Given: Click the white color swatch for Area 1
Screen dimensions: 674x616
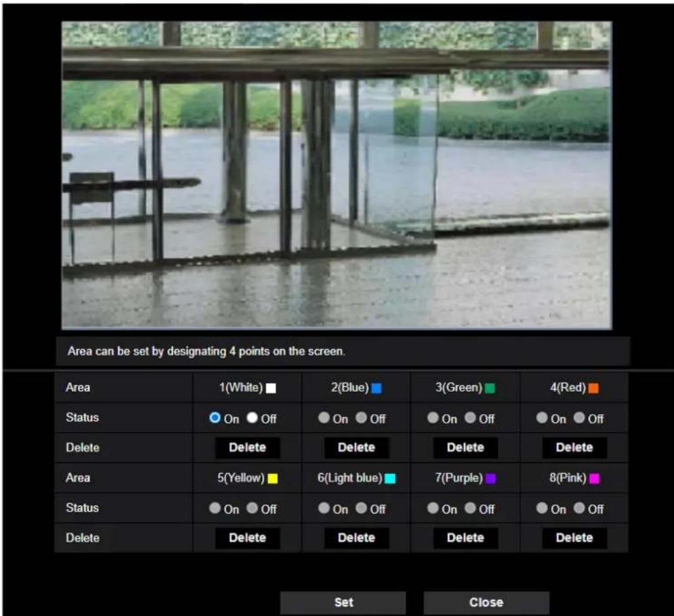Looking at the screenshot, I should [x=271, y=388].
